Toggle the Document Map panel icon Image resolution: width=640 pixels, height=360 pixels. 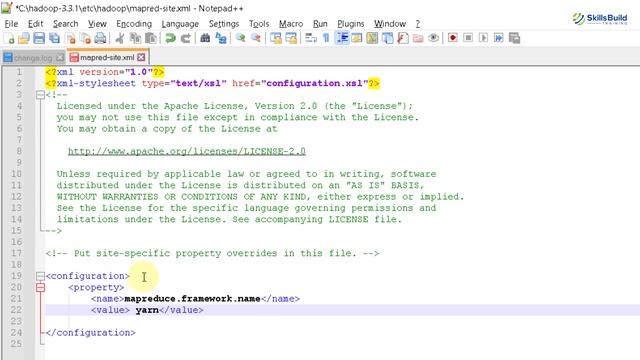point(372,38)
